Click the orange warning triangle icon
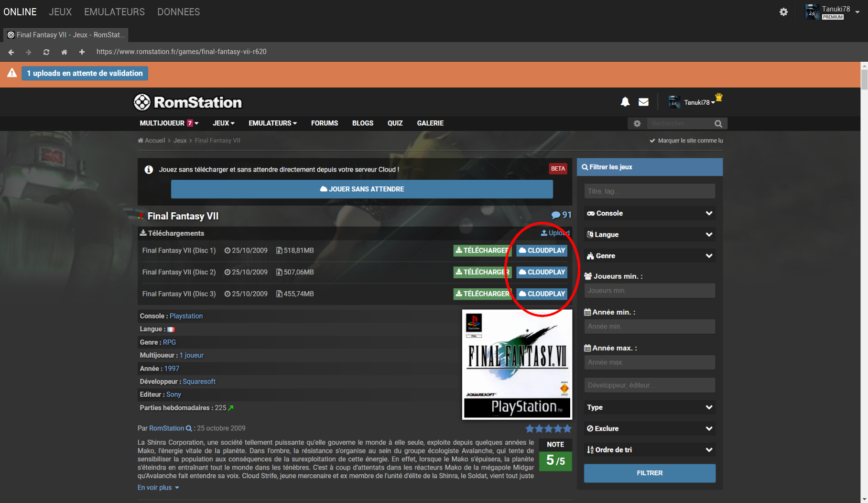Screen dimensions: 868x503 (12, 73)
